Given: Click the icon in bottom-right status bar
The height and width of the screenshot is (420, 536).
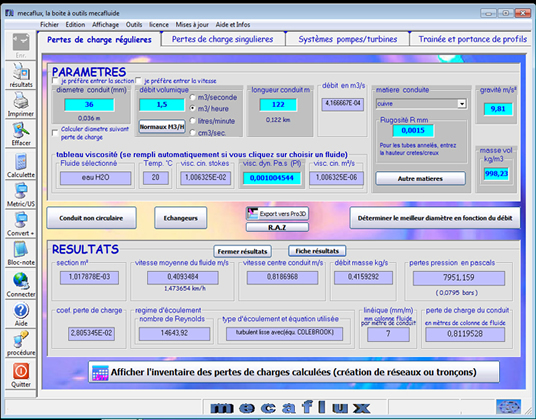Looking at the screenshot, I should point(509,407).
